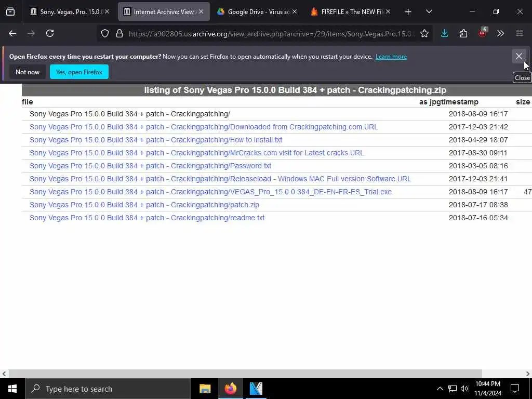Switch to Internet Archive View tab
The height and width of the screenshot is (399, 532).
pos(164,12)
